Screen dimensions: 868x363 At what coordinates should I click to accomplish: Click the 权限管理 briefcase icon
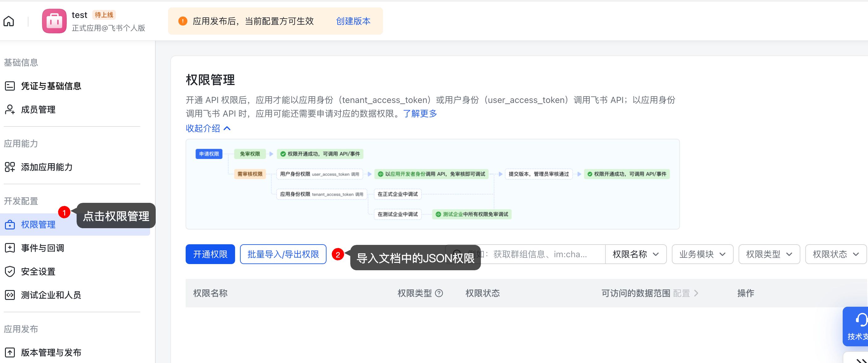click(10, 225)
